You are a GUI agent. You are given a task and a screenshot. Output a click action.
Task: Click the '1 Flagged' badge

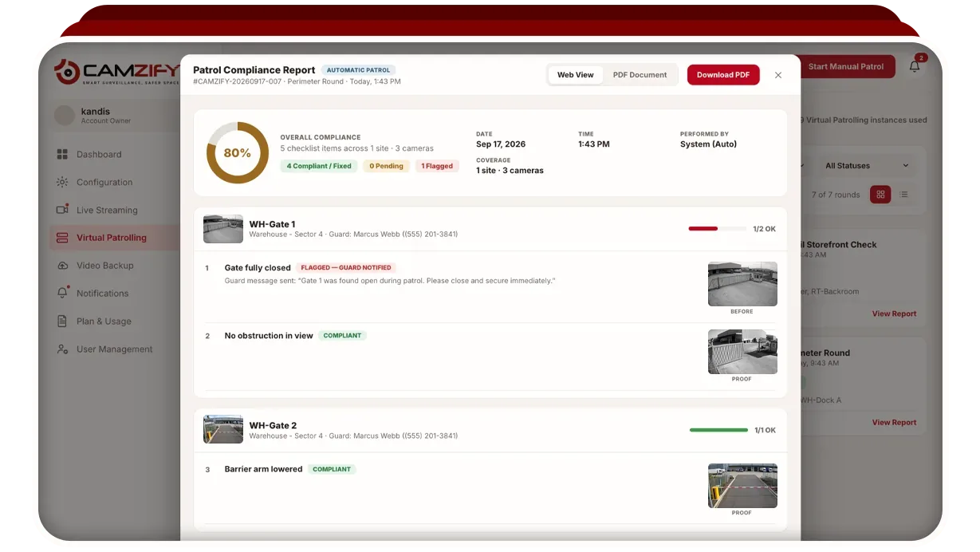[437, 166]
